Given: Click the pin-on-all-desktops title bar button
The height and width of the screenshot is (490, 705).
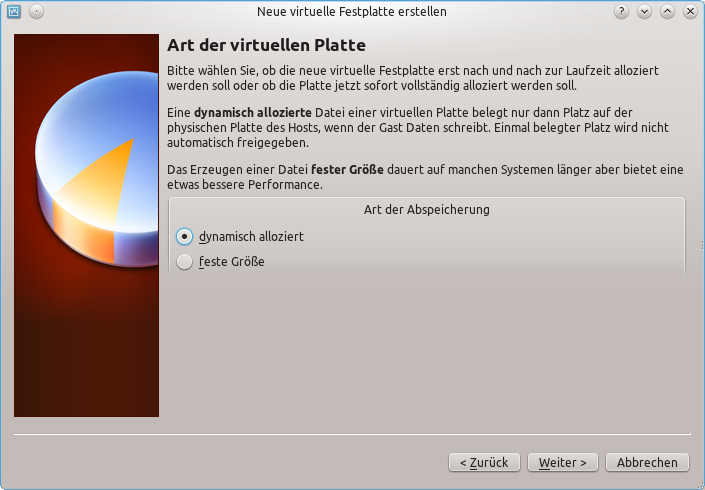Looking at the screenshot, I should pyautogui.click(x=36, y=12).
